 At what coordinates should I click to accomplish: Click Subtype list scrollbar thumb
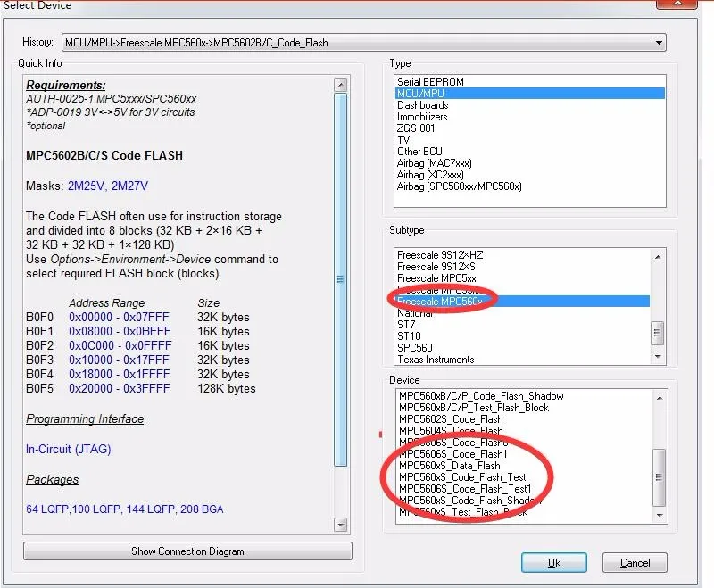click(658, 332)
